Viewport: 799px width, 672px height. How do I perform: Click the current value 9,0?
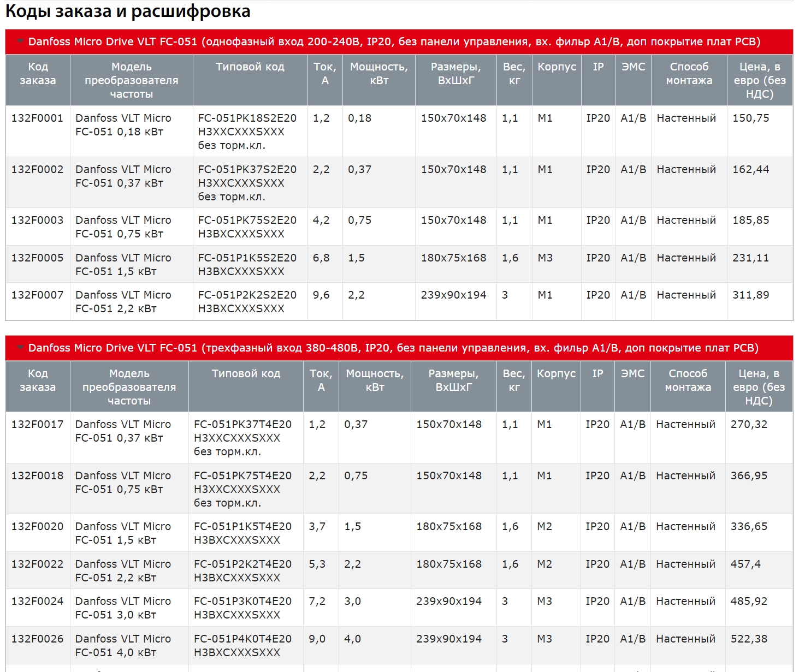click(317, 639)
